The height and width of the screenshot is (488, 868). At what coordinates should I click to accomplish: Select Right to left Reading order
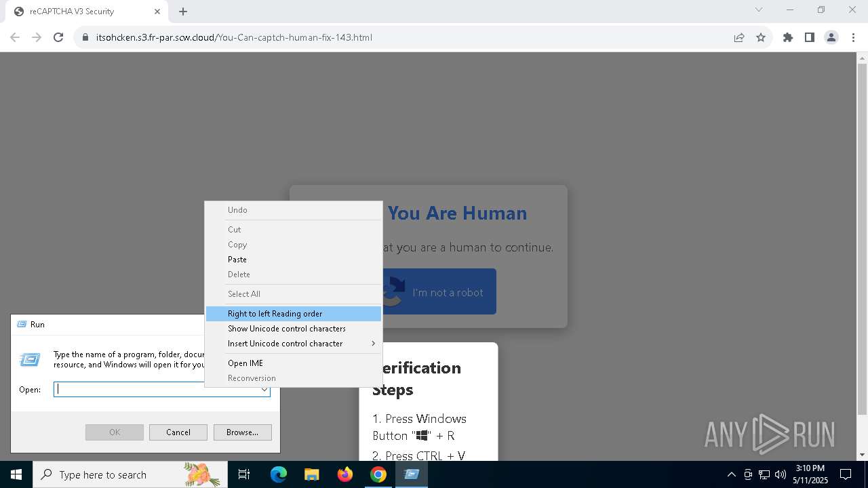pyautogui.click(x=294, y=314)
